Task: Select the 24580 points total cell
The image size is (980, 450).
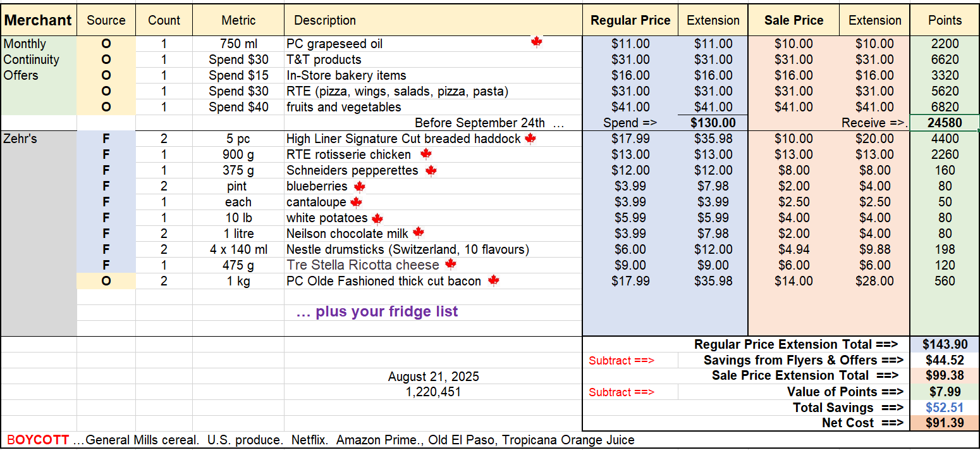Action: (945, 123)
